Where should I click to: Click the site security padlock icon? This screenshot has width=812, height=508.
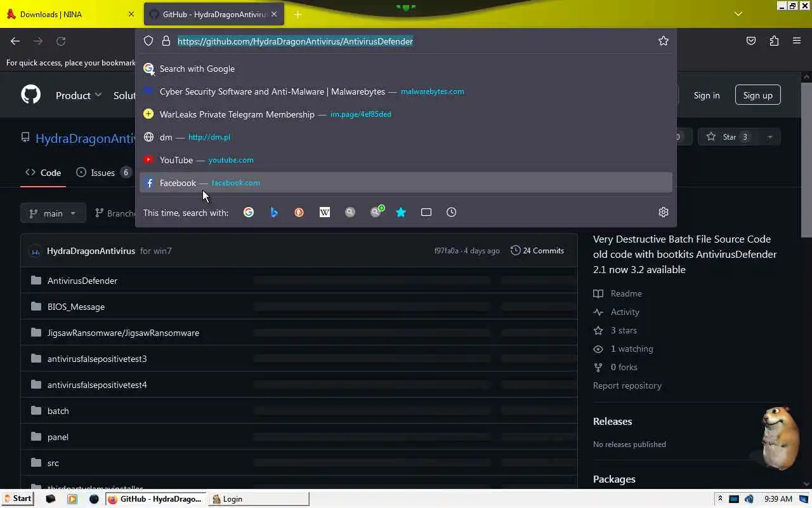(166, 41)
